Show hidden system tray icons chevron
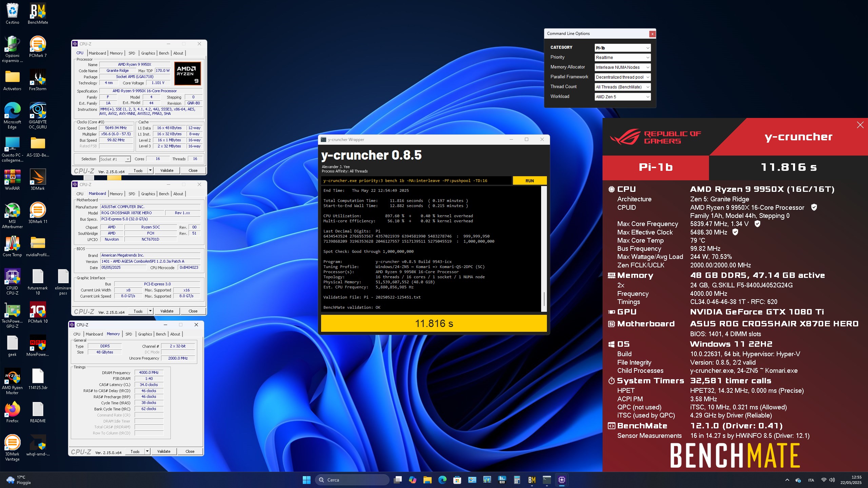Image resolution: width=868 pixels, height=488 pixels. 787,480
